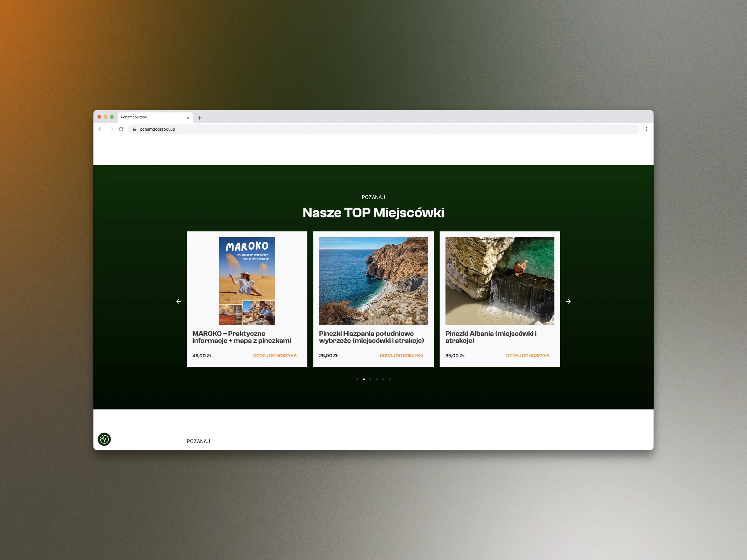Screen dimensions: 747x560
Task: Click the browser forward arrow
Action: click(x=111, y=129)
